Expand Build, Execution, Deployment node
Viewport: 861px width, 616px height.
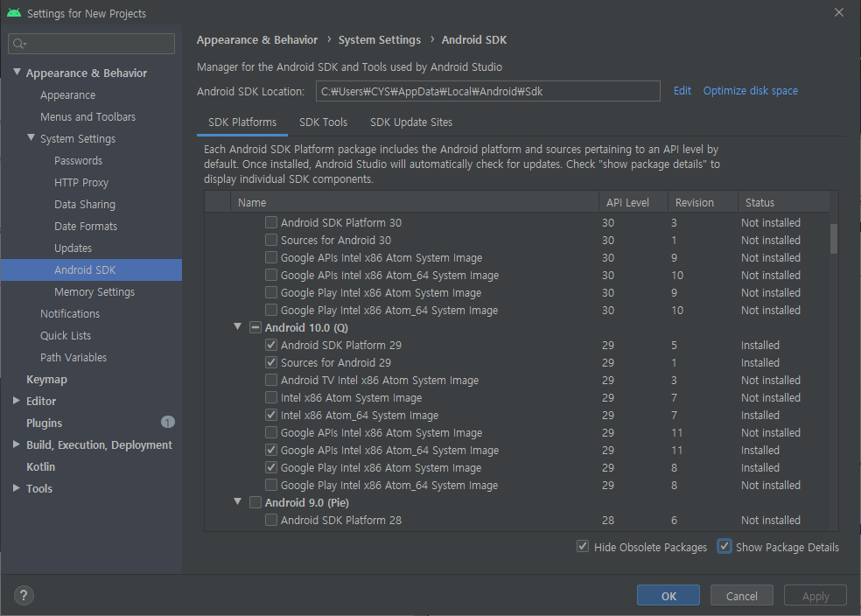pos(17,444)
